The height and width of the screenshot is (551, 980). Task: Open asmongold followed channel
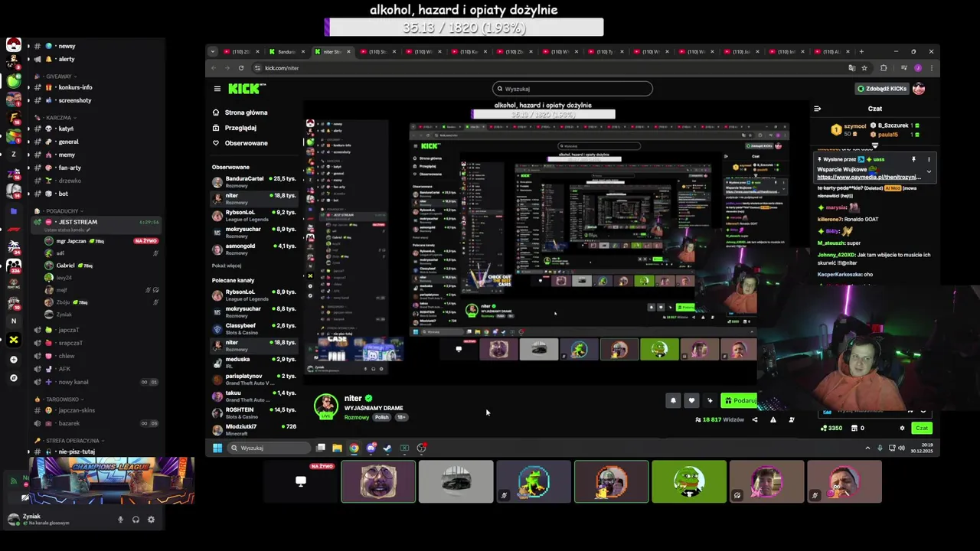(x=255, y=249)
